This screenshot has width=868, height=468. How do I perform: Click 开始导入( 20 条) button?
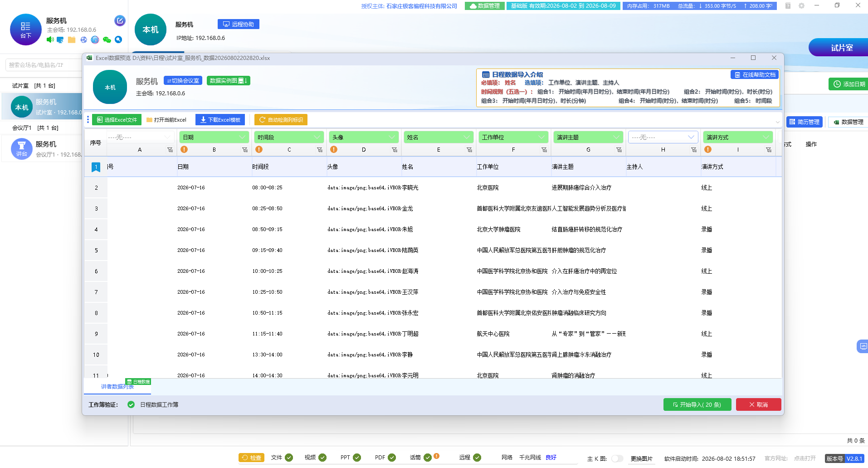coord(697,404)
